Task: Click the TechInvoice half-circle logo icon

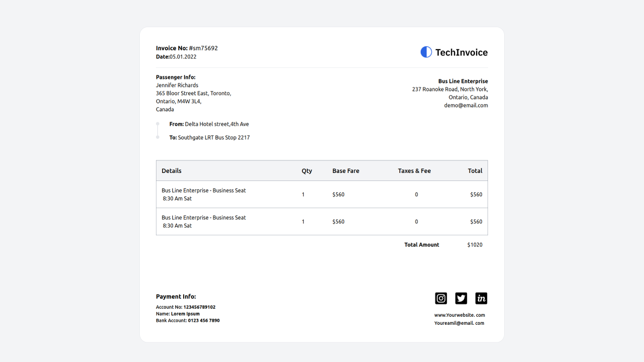Action: coord(426,52)
